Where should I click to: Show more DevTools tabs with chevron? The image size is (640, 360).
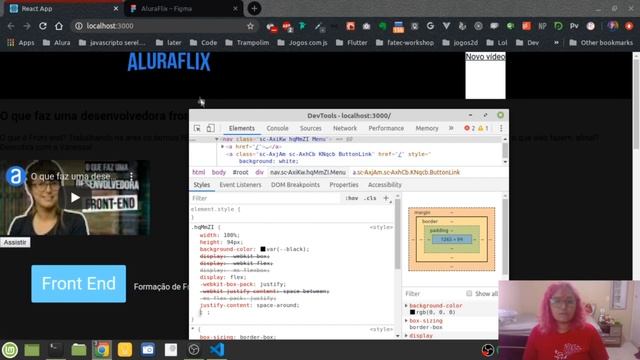pyautogui.click(x=451, y=128)
